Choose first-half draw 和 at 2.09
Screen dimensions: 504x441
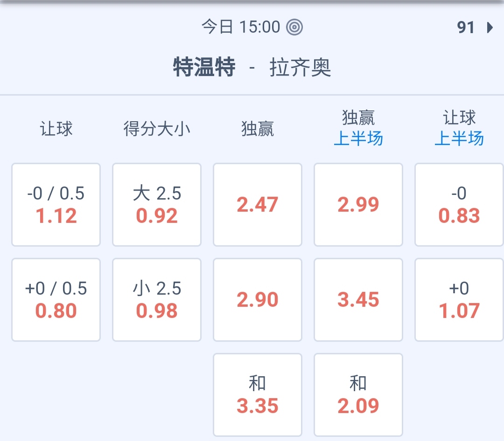(358, 395)
